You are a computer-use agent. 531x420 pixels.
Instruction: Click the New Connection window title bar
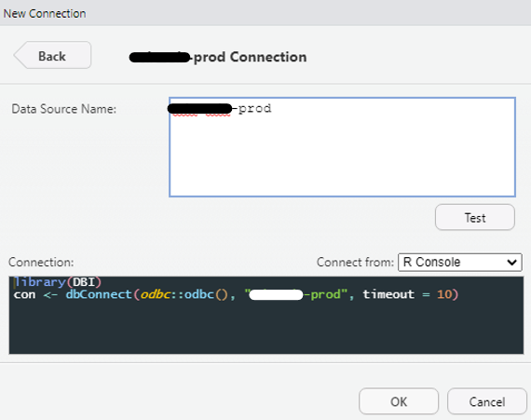[265, 13]
